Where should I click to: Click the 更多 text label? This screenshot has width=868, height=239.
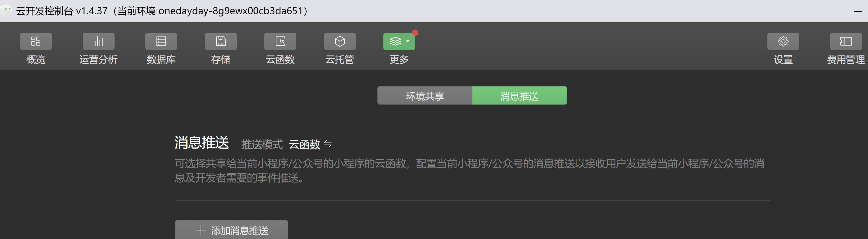pyautogui.click(x=399, y=60)
